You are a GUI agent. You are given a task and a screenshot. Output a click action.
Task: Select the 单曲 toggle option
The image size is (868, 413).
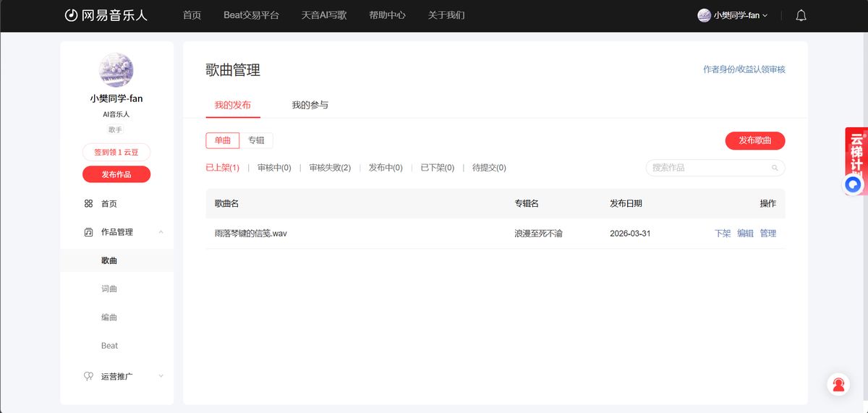point(223,140)
